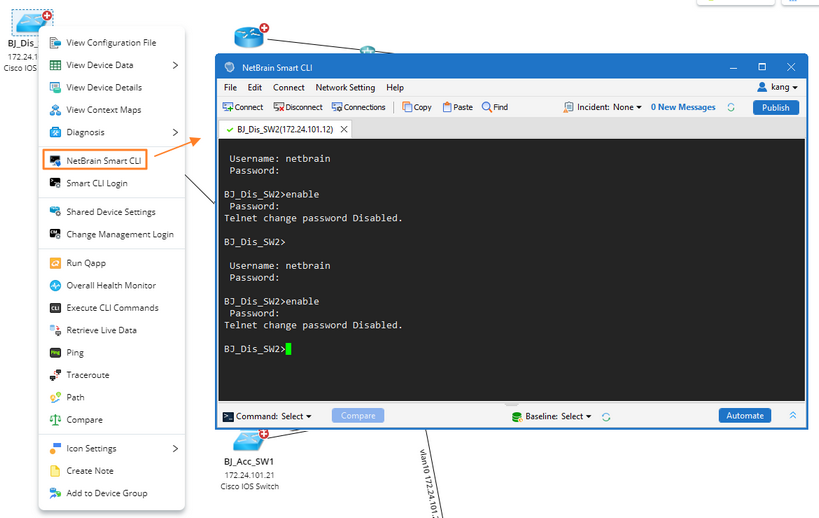The width and height of the screenshot is (819, 518).
Task: Click the Paste toolbar button
Action: (x=458, y=107)
